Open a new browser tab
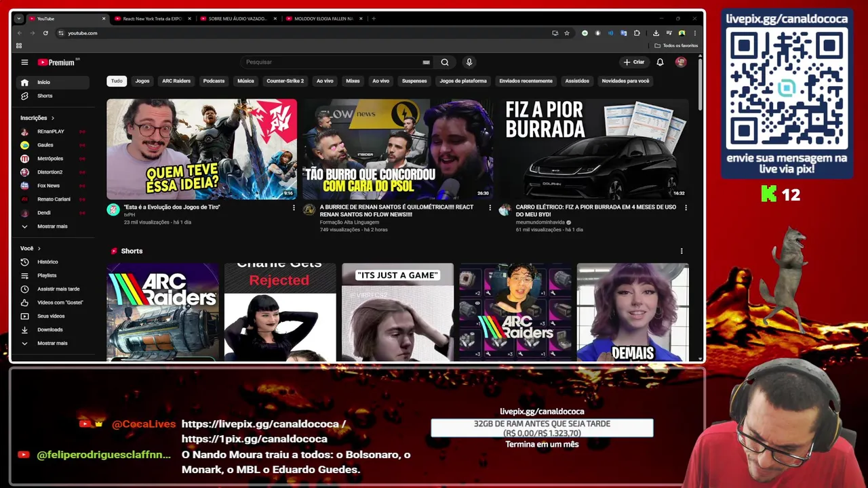This screenshot has width=868, height=488. point(374,19)
